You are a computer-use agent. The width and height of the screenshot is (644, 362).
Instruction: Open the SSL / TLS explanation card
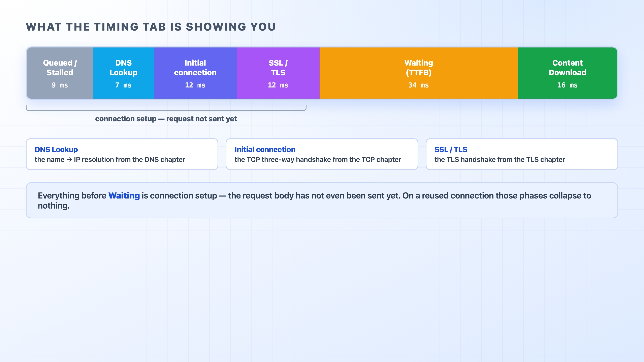pos(522,154)
